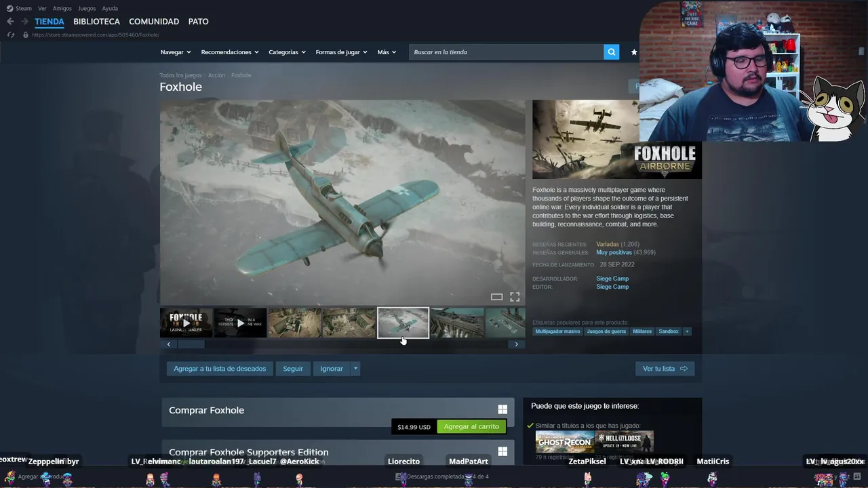Click the Windows icon on Supporters Edition box
The width and height of the screenshot is (868, 488).
click(502, 451)
